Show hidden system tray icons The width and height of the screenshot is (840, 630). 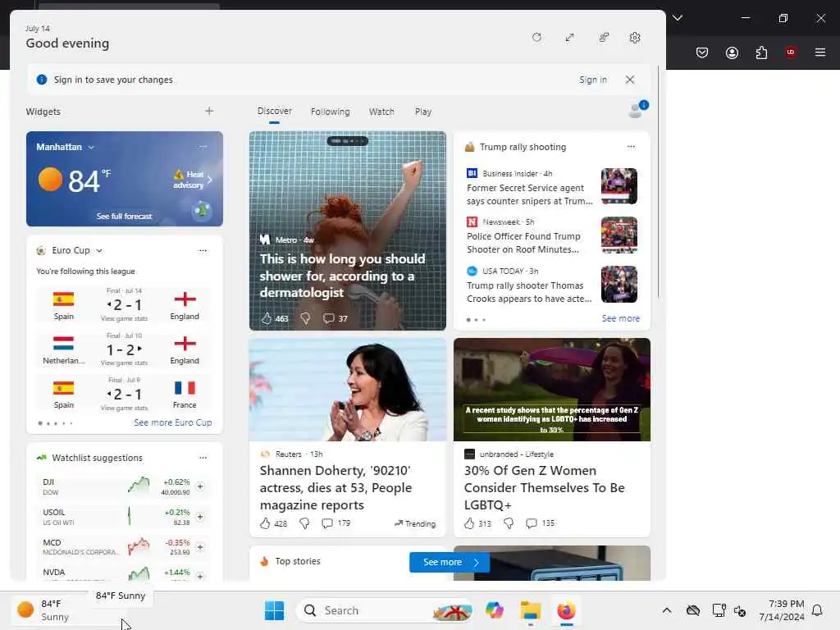pyautogui.click(x=666, y=610)
